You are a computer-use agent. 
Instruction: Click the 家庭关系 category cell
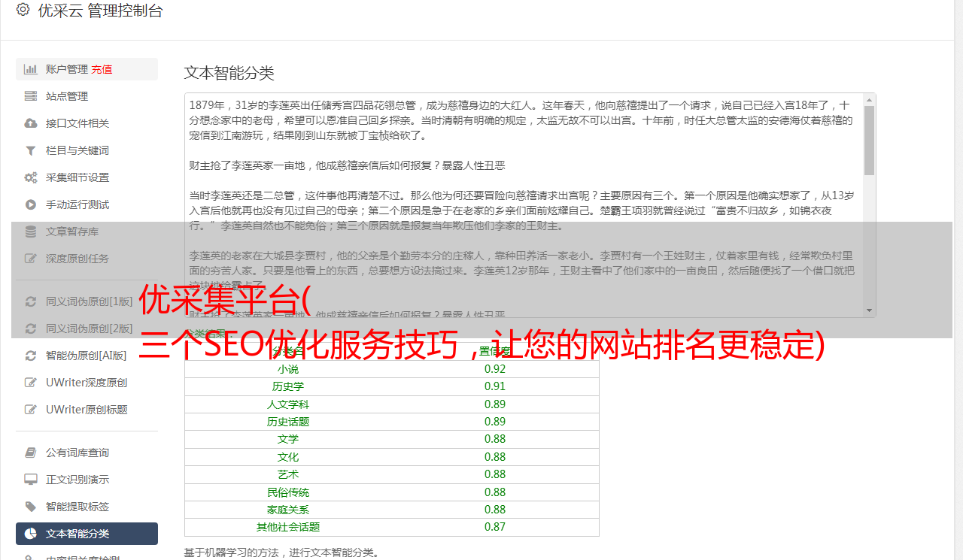(x=287, y=510)
